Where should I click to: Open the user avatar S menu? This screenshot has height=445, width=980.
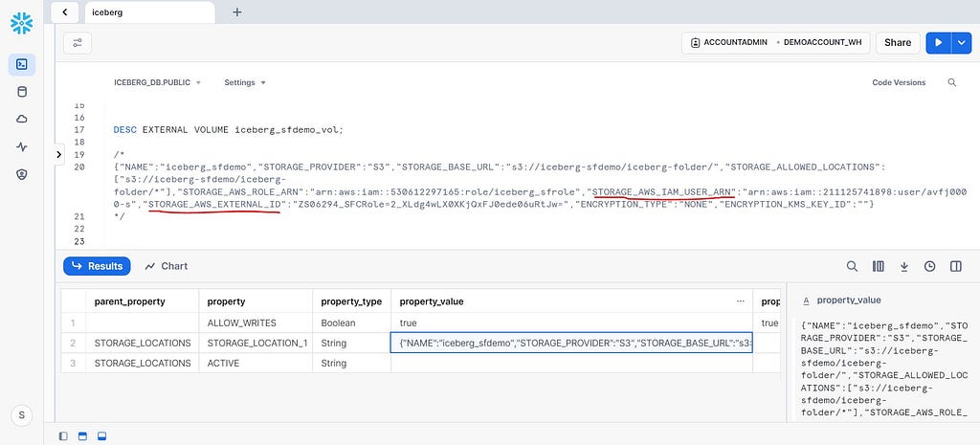(x=22, y=415)
